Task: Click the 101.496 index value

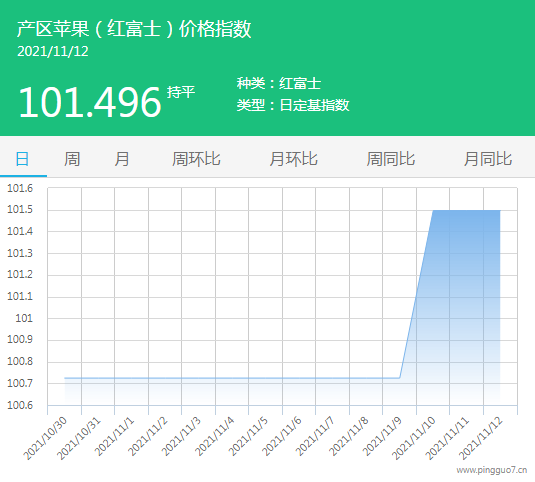Action: [x=89, y=102]
